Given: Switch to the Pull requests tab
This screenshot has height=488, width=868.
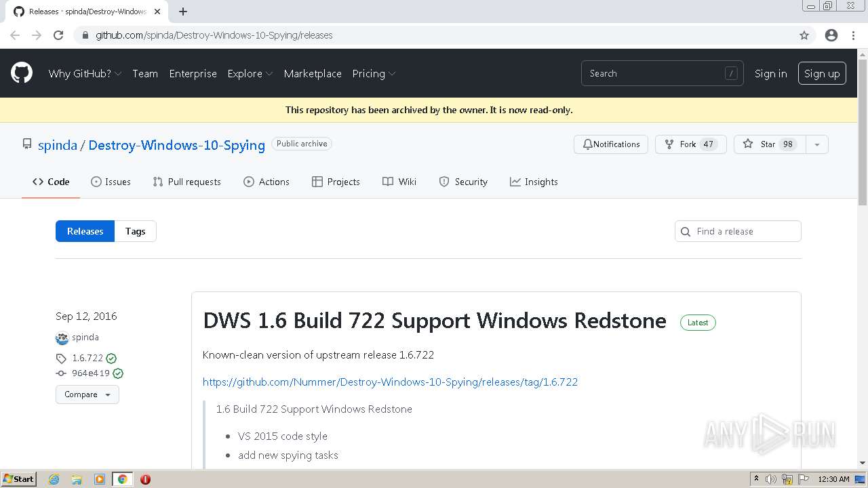Looking at the screenshot, I should (x=186, y=182).
